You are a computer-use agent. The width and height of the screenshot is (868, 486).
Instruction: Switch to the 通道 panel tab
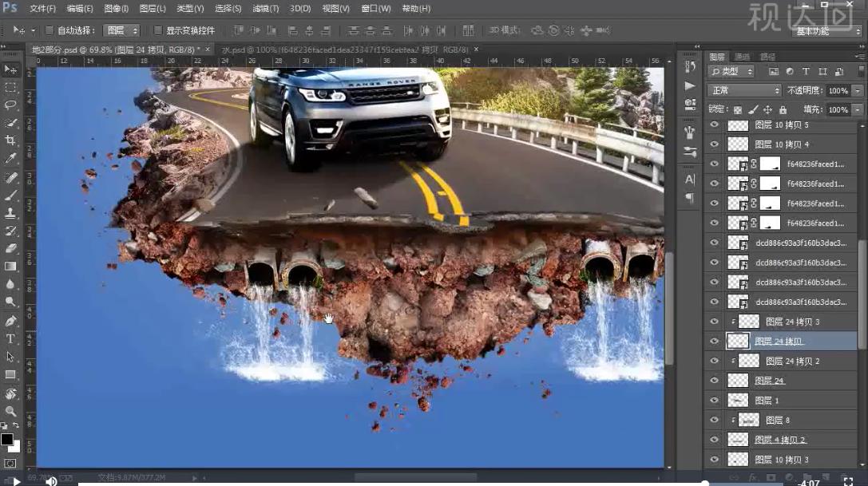(x=743, y=57)
